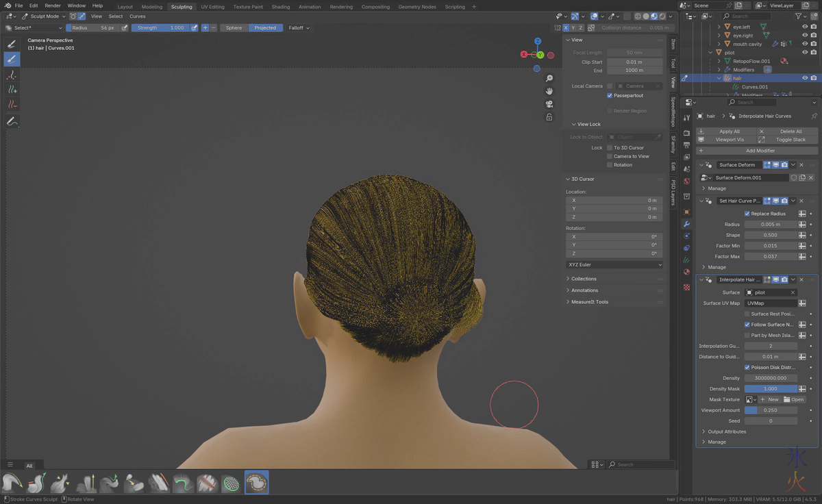Expand the Output Attributes section
Screen dimensions: 822x504
coord(726,431)
